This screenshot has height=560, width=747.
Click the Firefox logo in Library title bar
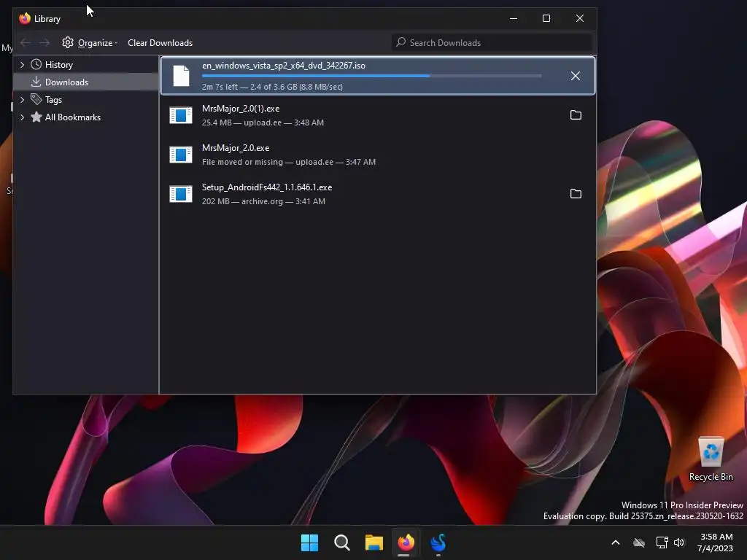(x=25, y=18)
